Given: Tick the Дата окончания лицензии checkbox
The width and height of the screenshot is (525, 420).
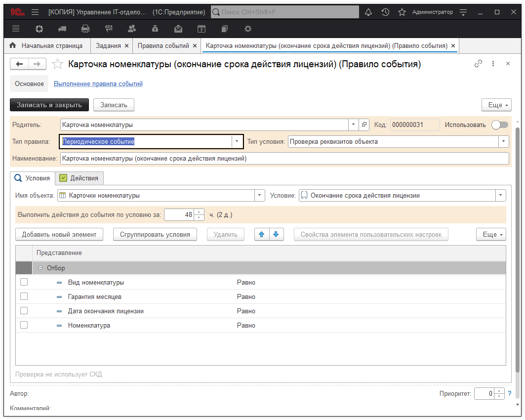Looking at the screenshot, I should click(24, 311).
